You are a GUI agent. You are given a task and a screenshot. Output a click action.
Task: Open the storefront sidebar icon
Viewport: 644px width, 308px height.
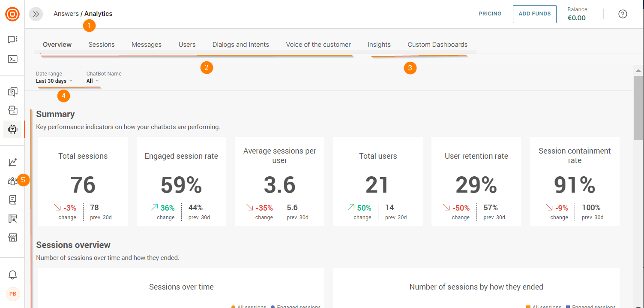pyautogui.click(x=12, y=237)
